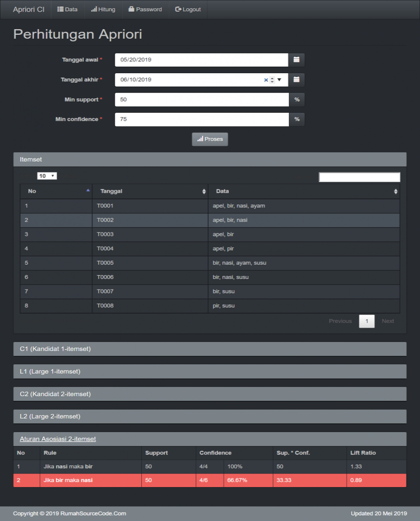Click the percent icon beside Min confidence
This screenshot has width=420, height=521.
(x=297, y=119)
